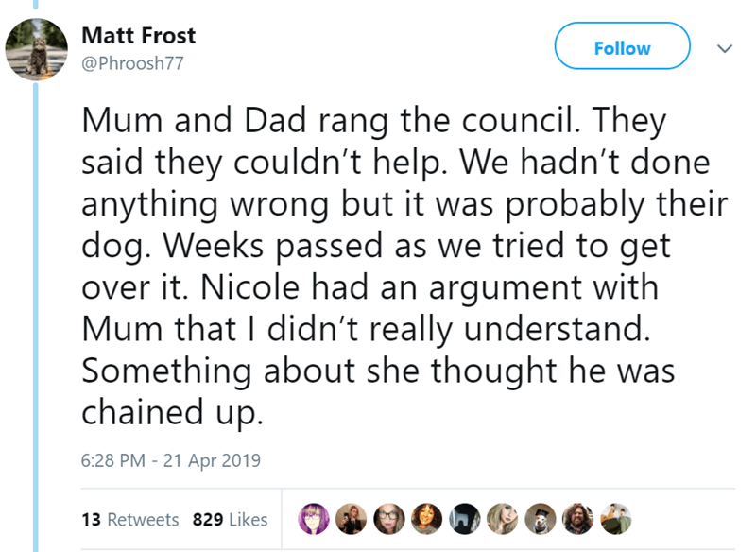
Task: Visit the @Phroosh77 handle
Action: 133,64
